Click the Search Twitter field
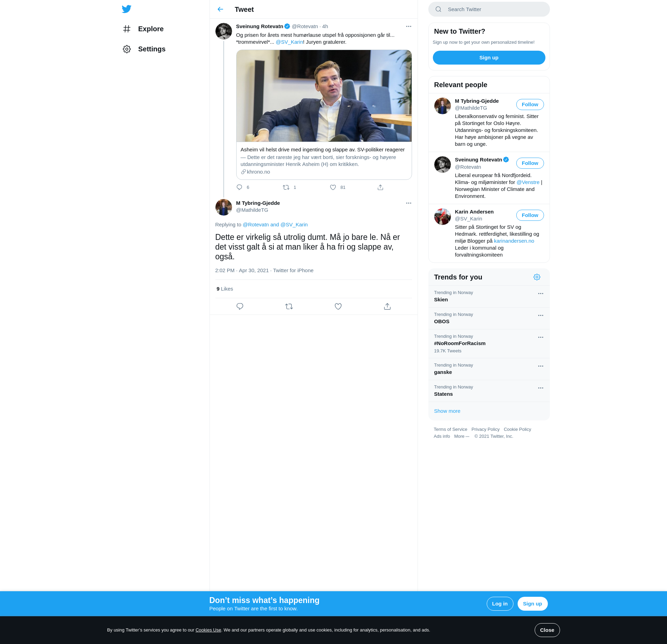The height and width of the screenshot is (644, 667). coord(489,9)
